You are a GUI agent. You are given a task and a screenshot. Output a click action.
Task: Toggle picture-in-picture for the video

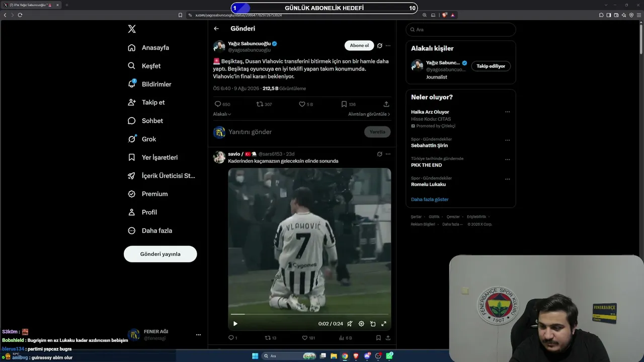373,324
